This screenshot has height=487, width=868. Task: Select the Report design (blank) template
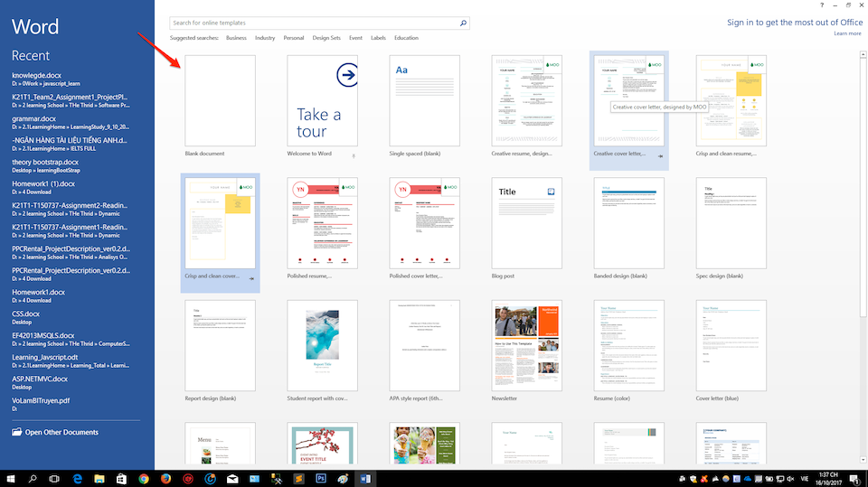click(x=221, y=346)
